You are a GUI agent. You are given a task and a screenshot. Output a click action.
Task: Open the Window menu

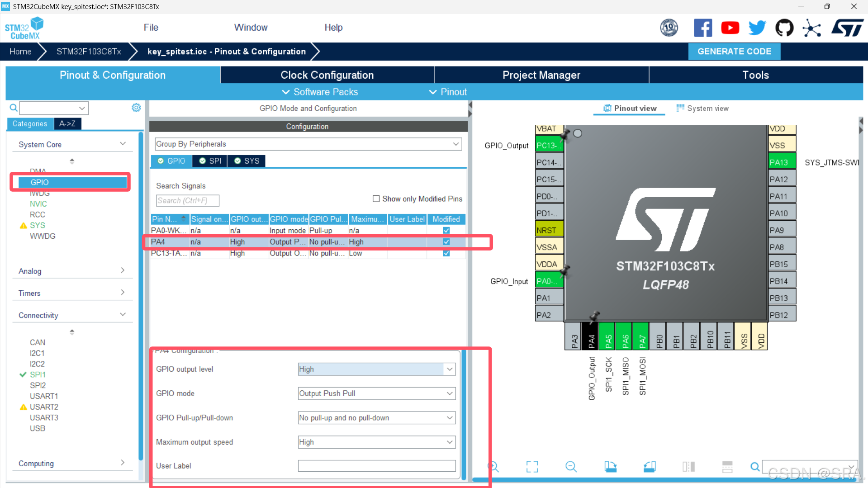point(251,27)
